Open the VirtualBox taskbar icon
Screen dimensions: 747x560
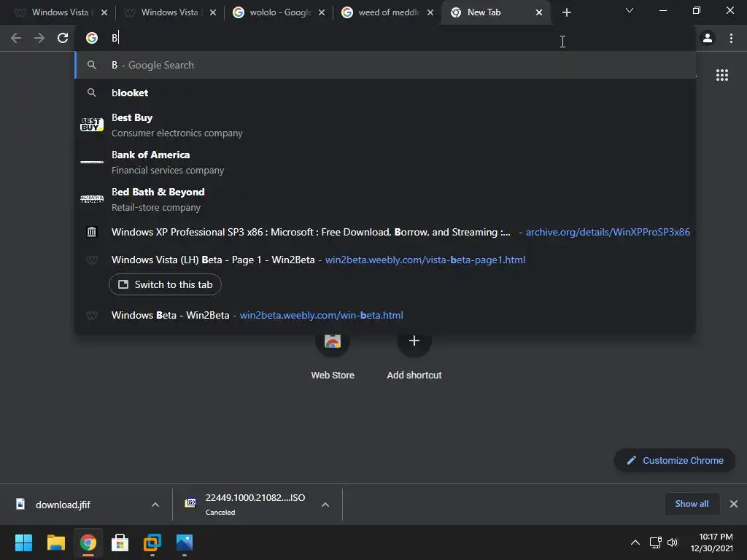[152, 542]
